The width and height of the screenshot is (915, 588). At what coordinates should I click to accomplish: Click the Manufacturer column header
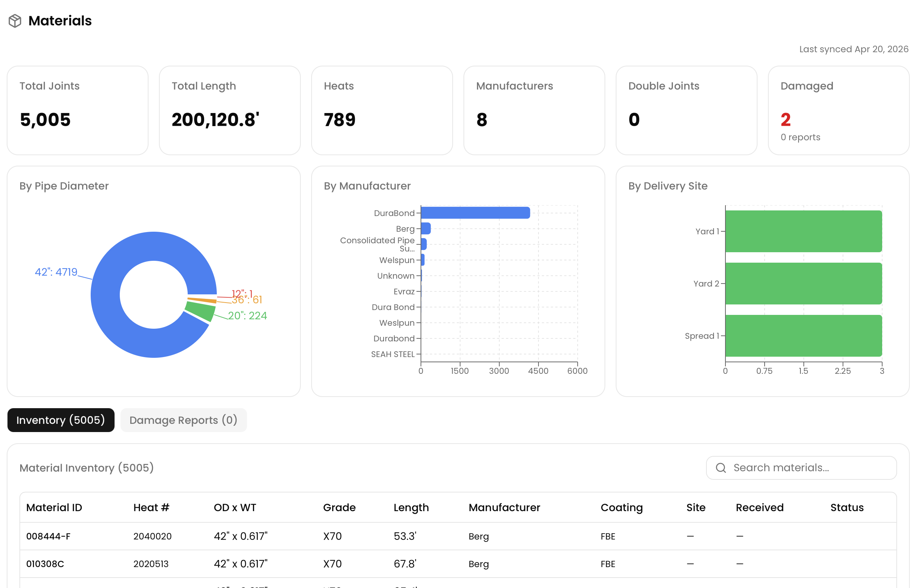pos(504,507)
